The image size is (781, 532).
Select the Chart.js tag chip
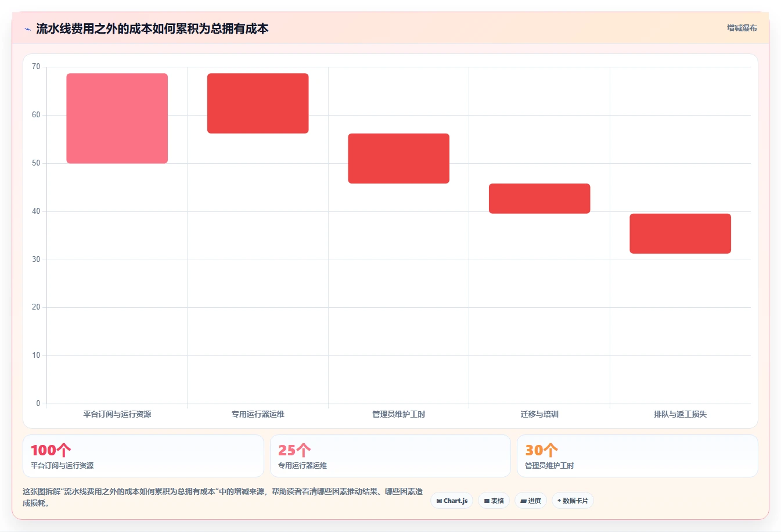(x=452, y=501)
